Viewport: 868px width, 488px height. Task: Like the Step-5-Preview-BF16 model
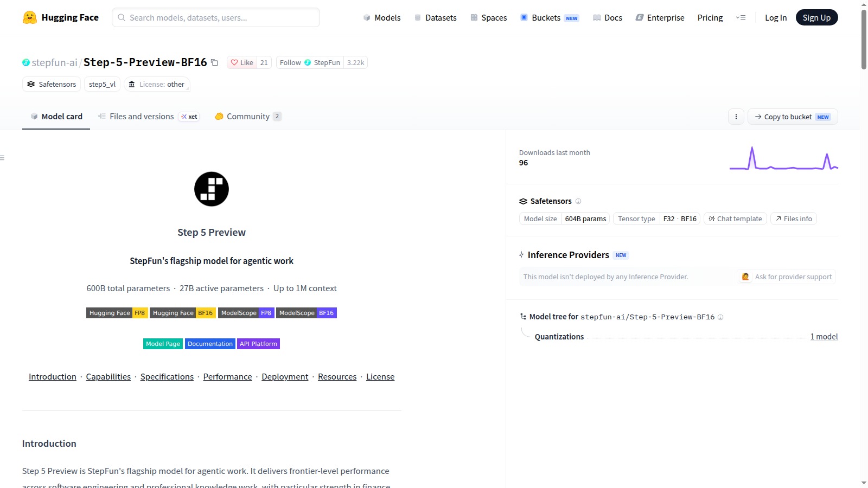point(242,62)
